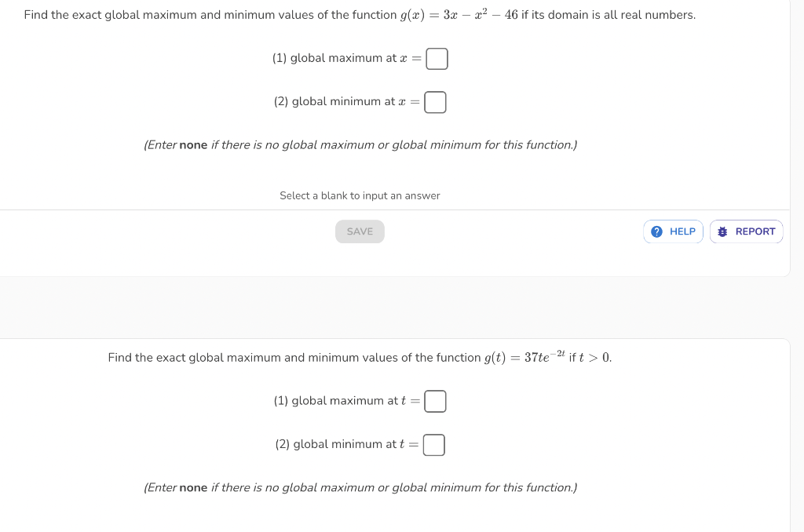Click the g(x) = 3x - x² - 46 problem statement
The width and height of the screenshot is (804, 532).
[360, 13]
